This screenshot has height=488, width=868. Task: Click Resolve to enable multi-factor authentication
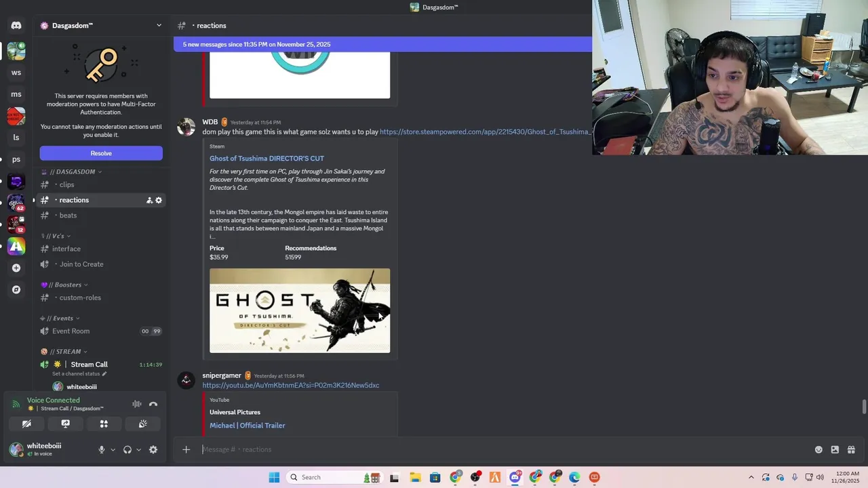tap(101, 153)
